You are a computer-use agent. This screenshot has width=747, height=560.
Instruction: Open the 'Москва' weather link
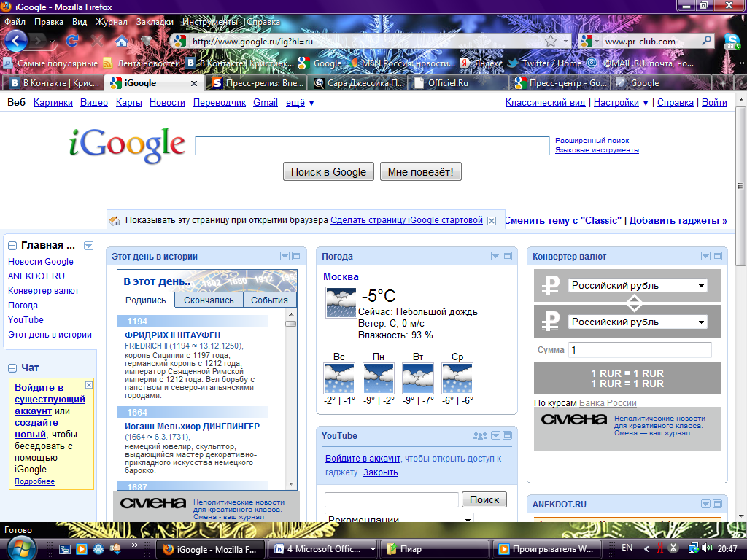pos(341,276)
